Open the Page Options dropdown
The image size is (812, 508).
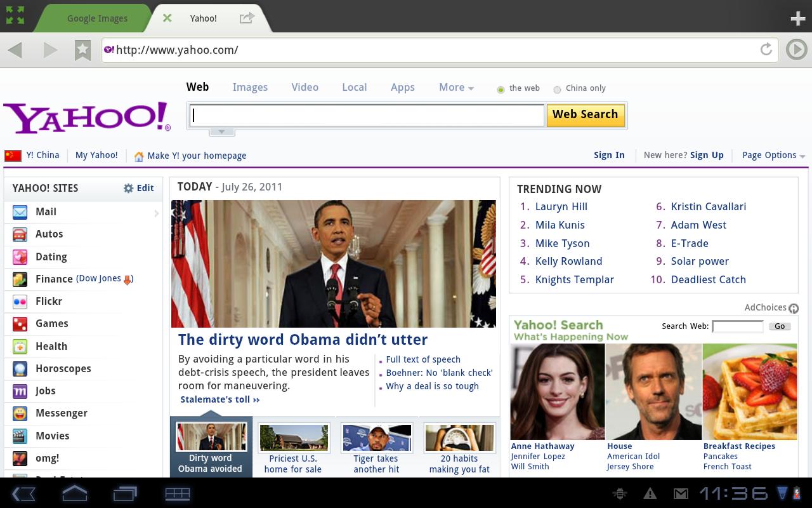(x=773, y=155)
